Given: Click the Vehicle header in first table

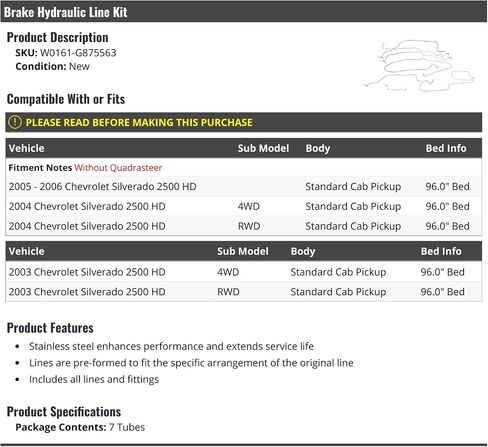Looking at the screenshot, I should (27, 148).
